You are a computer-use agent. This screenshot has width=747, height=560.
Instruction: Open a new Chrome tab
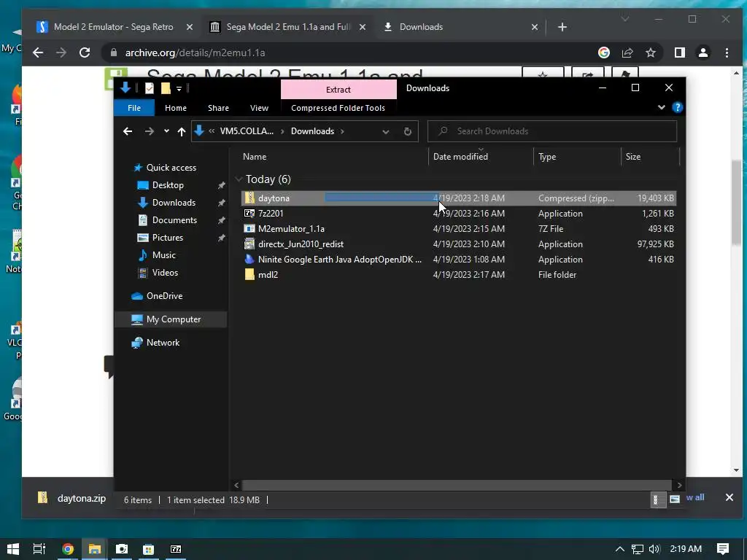[x=562, y=27]
